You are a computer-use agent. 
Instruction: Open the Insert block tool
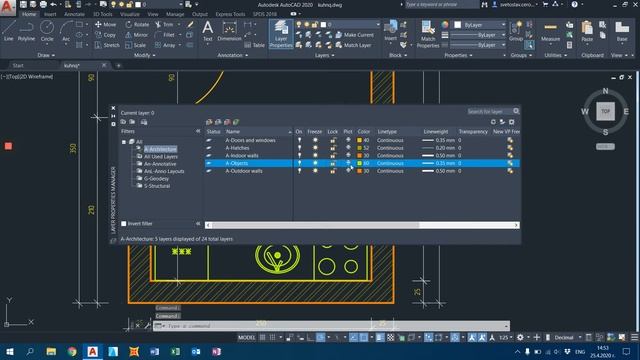pyautogui.click(x=390, y=31)
